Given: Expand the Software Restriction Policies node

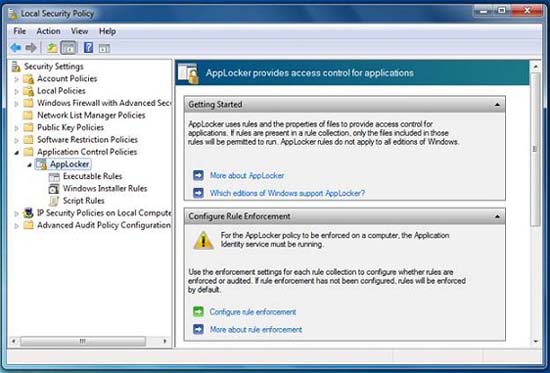Looking at the screenshot, I should click(x=16, y=140).
